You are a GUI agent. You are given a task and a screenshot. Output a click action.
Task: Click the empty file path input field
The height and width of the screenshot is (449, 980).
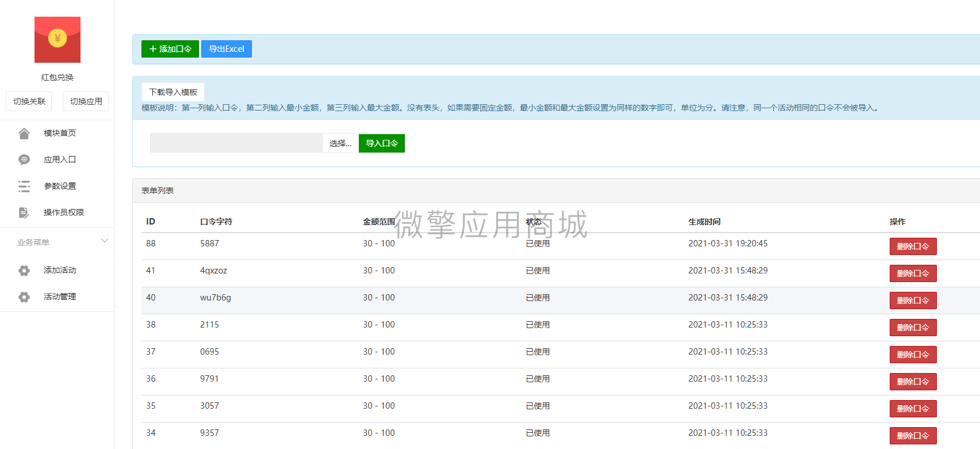(x=236, y=143)
